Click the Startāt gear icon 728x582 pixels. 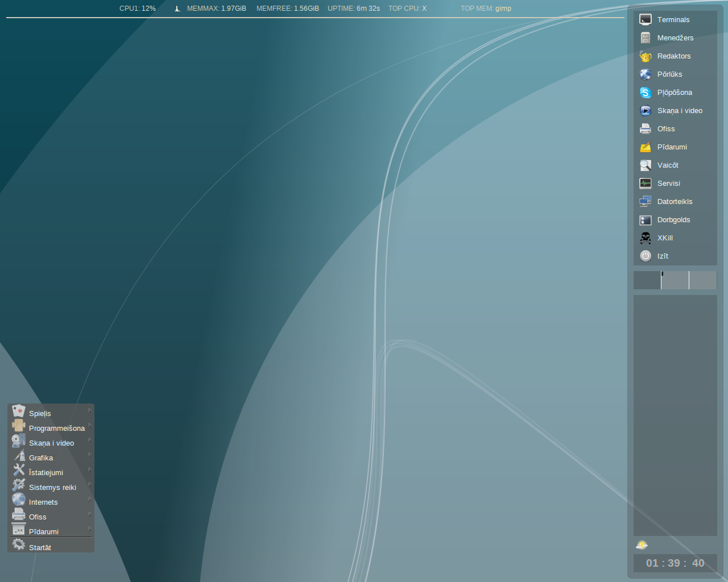[19, 544]
